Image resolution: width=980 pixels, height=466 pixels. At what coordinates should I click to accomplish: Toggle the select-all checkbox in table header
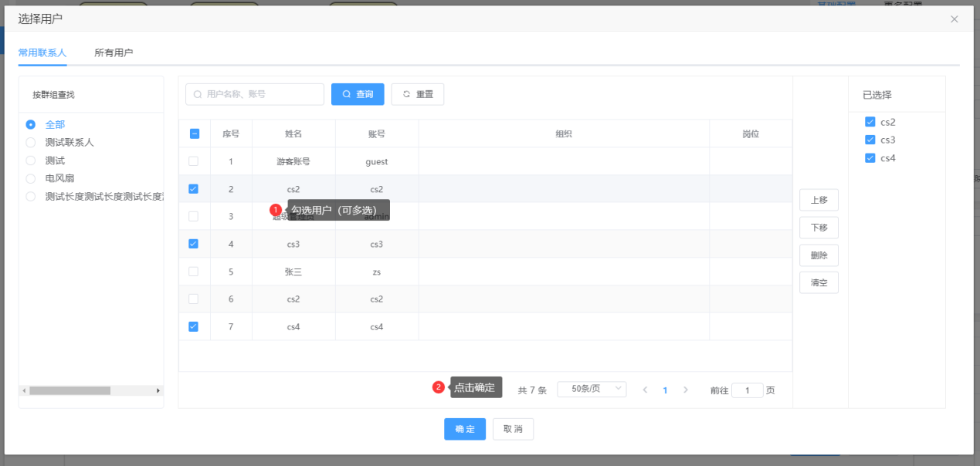(x=195, y=133)
